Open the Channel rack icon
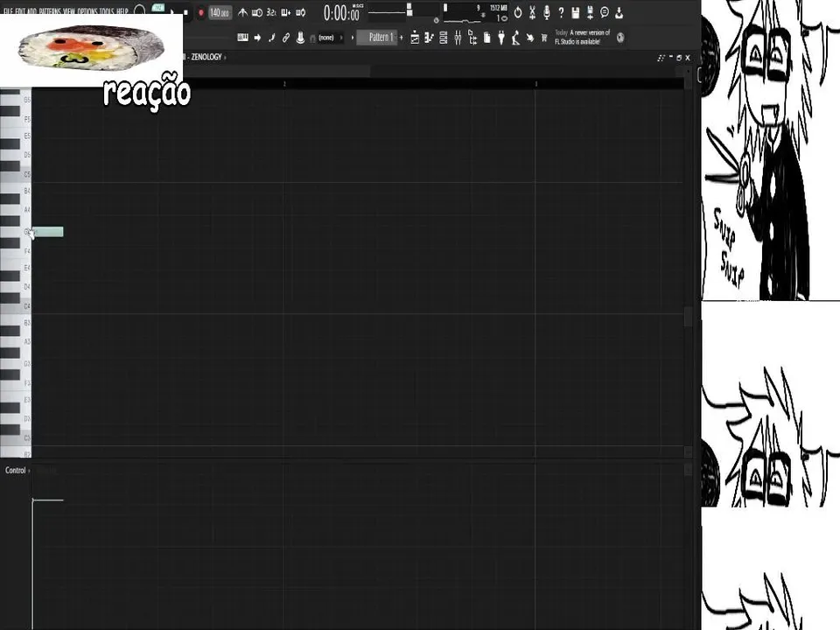The height and width of the screenshot is (630, 840). [444, 38]
